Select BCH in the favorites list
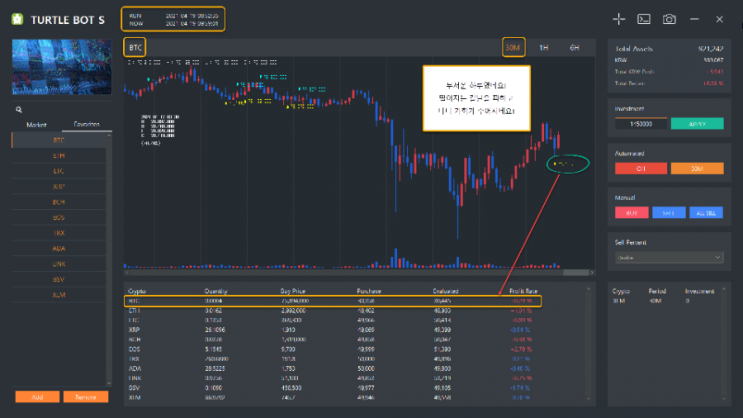The image size is (743, 418). click(59, 202)
